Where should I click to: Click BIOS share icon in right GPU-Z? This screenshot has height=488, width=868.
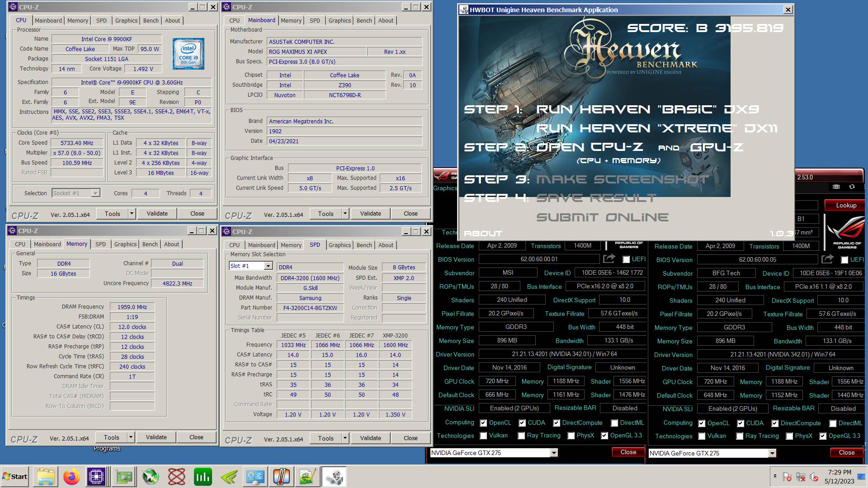[827, 259]
